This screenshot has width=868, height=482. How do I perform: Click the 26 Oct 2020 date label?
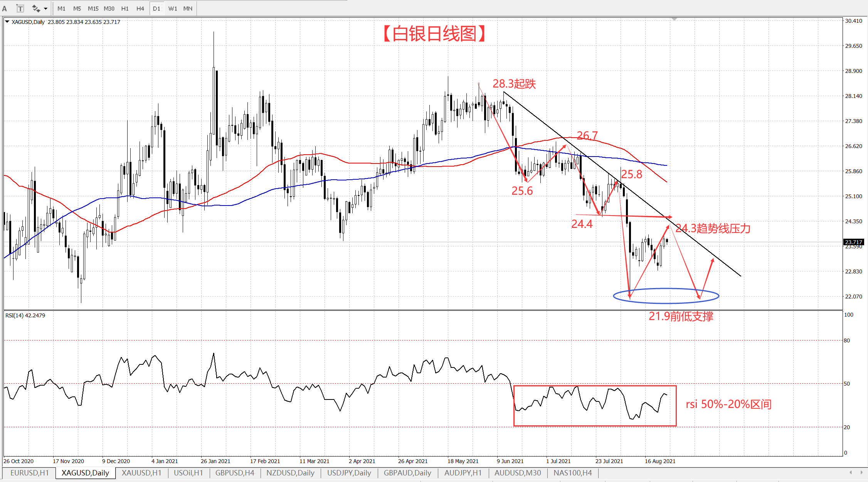[x=19, y=461]
